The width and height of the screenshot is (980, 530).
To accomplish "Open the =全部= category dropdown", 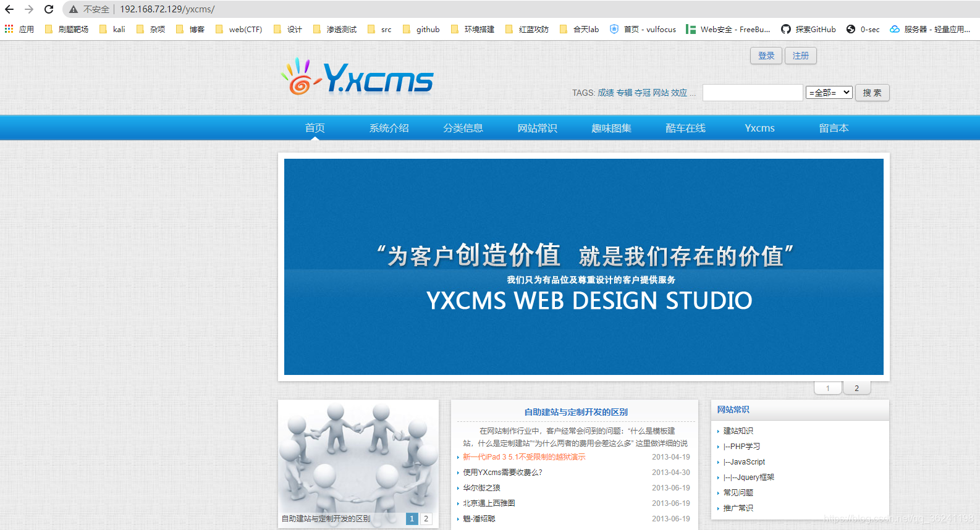I will (x=829, y=93).
